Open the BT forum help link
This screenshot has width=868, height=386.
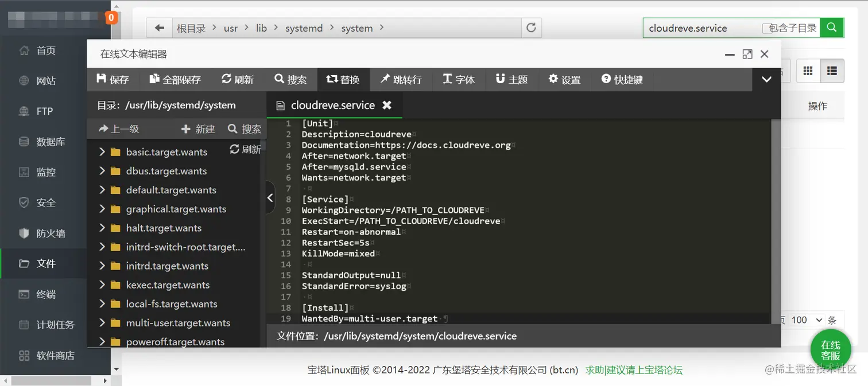tap(634, 370)
